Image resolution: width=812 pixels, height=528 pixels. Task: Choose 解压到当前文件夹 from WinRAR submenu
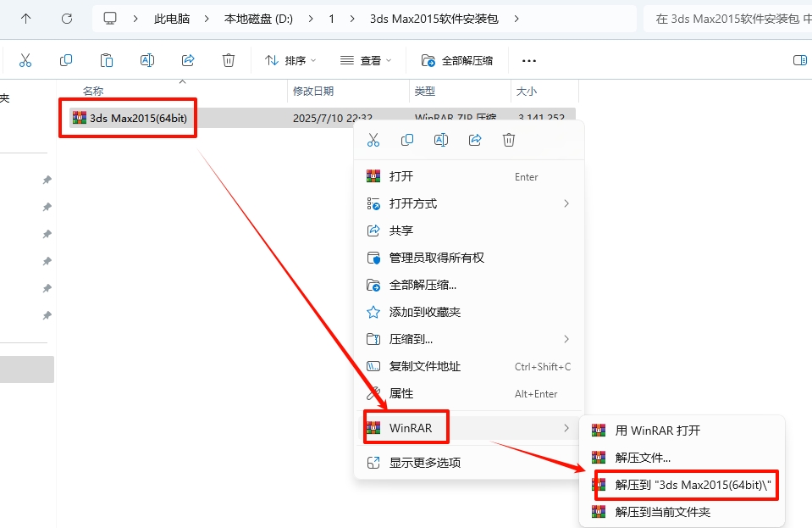pyautogui.click(x=662, y=512)
